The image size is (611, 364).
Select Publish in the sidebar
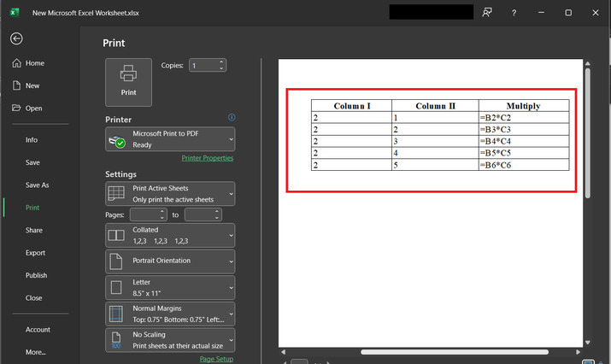[x=36, y=275]
